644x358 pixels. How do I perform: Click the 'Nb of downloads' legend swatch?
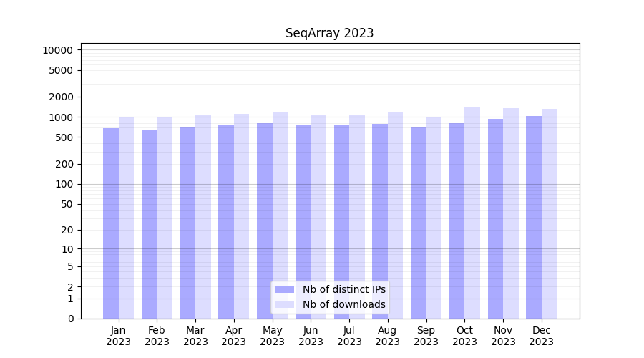coord(284,304)
